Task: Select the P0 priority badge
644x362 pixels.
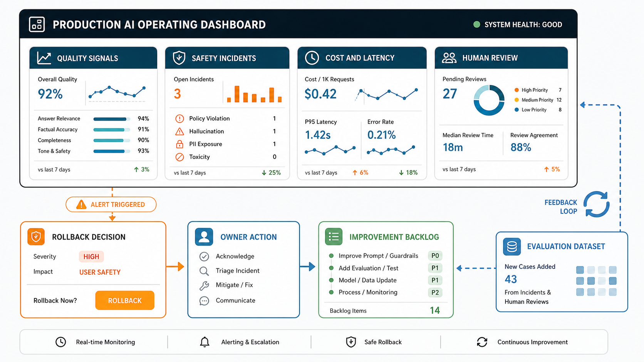Action: pos(435,256)
